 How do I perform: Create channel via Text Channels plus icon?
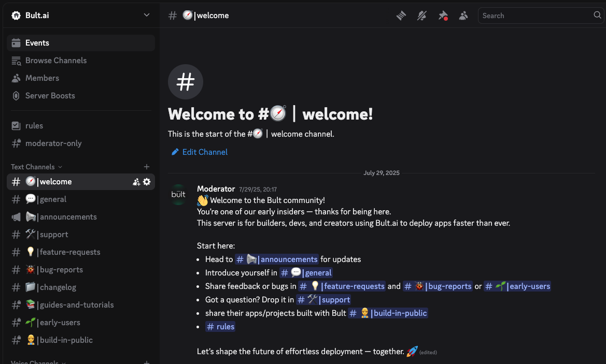(x=147, y=167)
